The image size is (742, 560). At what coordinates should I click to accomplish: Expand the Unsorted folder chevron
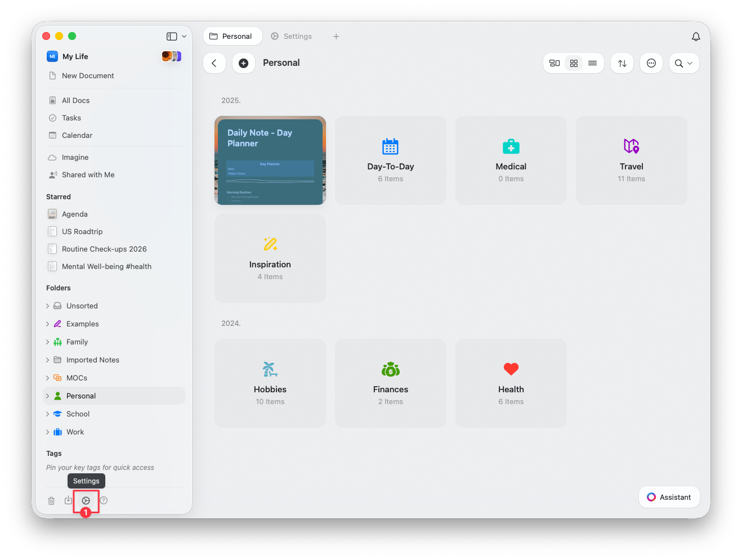click(47, 306)
